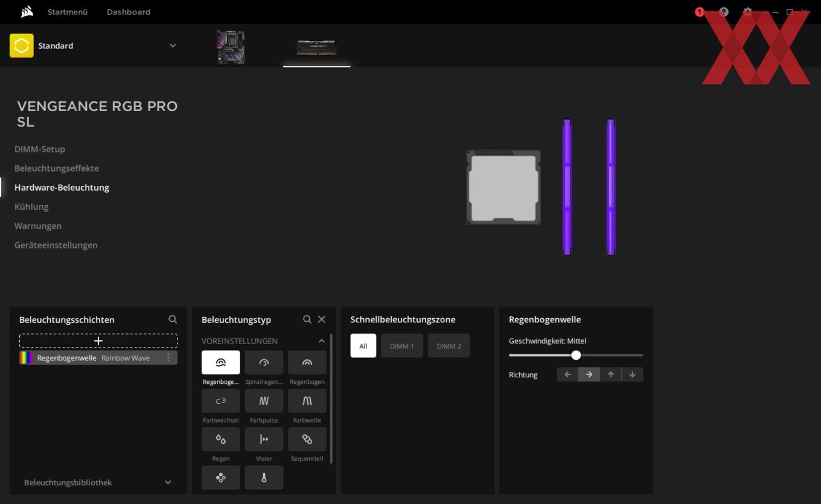Click the Corsair sails logo

point(27,11)
